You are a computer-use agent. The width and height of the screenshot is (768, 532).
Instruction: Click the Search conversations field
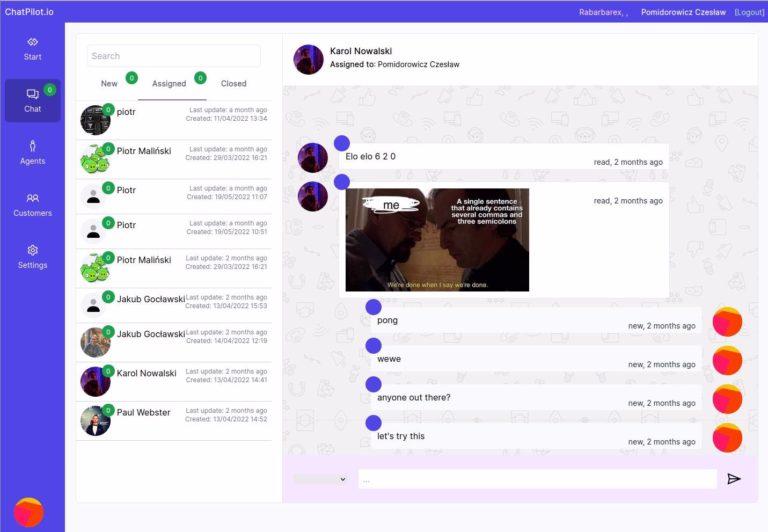pos(174,56)
